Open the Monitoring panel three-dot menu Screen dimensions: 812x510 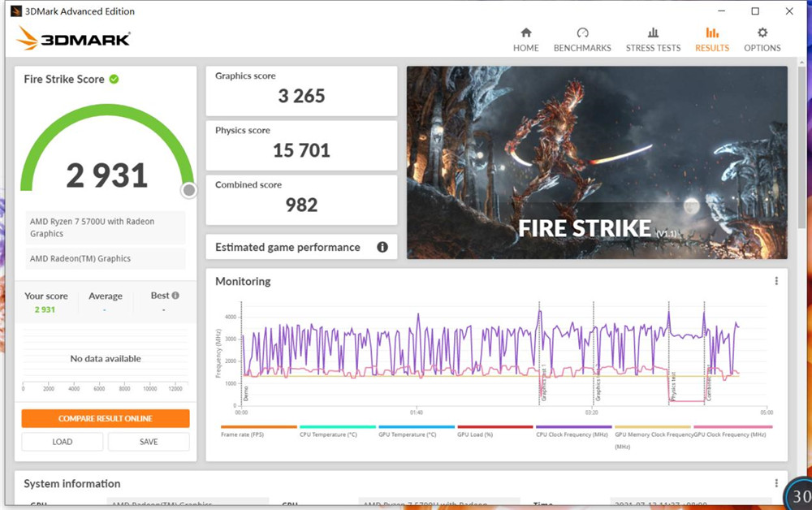776,281
